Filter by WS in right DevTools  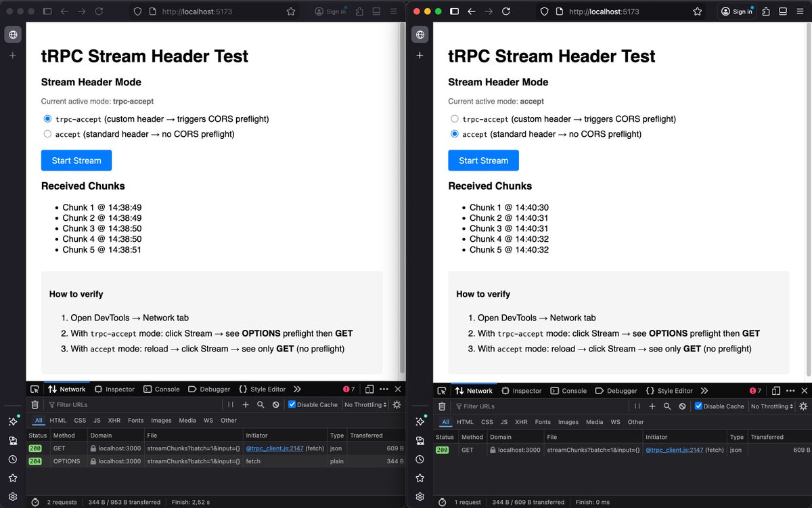(x=615, y=422)
